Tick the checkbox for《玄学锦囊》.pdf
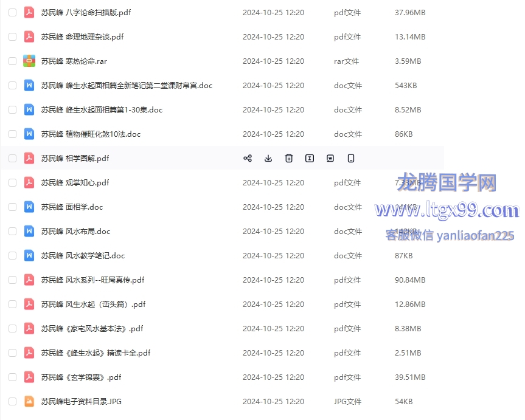The width and height of the screenshot is (525, 420). 12,377
